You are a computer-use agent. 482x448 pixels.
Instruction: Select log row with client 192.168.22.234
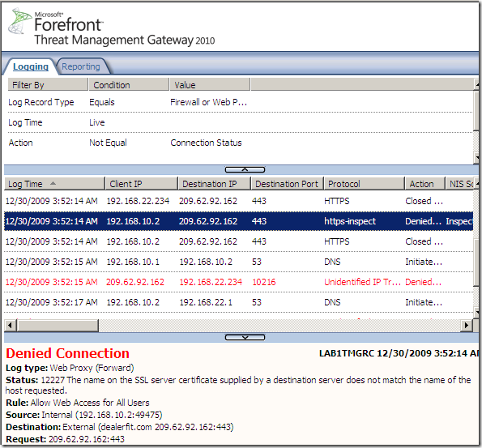(238, 201)
